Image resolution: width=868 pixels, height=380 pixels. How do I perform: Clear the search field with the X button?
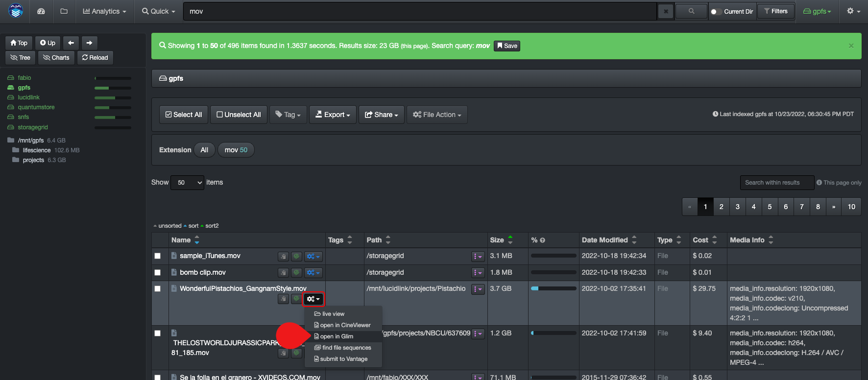click(666, 11)
